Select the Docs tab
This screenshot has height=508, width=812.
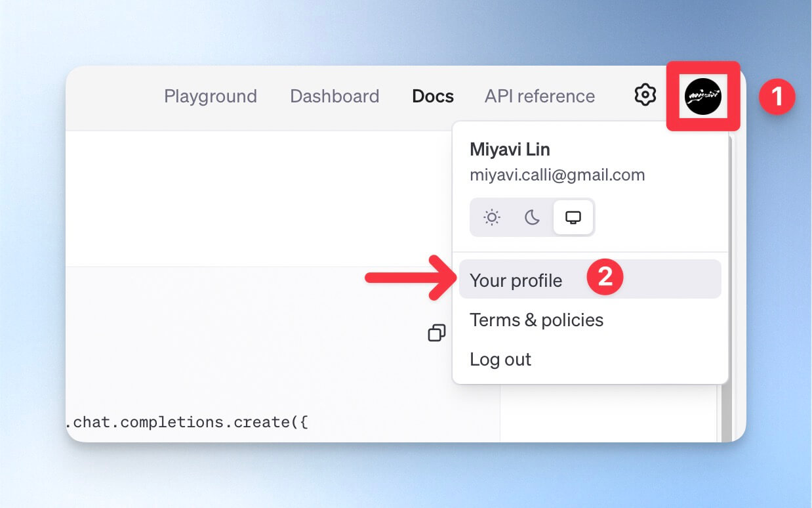(433, 96)
